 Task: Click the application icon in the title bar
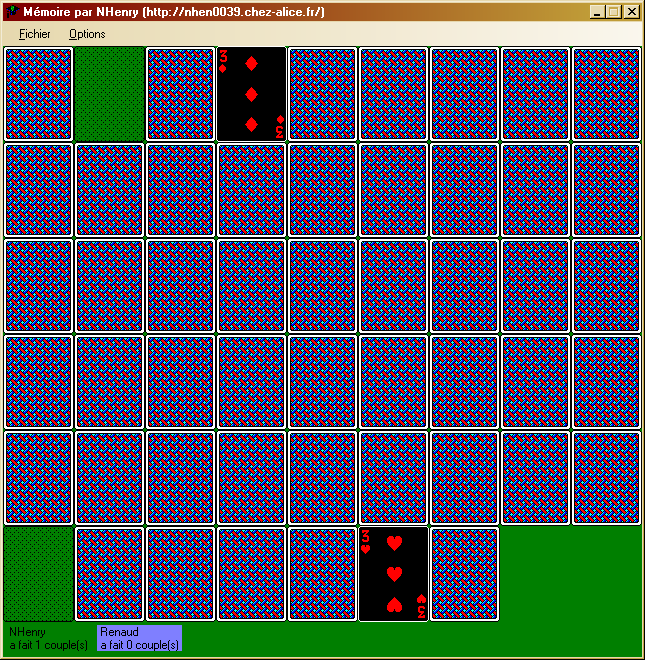12,12
